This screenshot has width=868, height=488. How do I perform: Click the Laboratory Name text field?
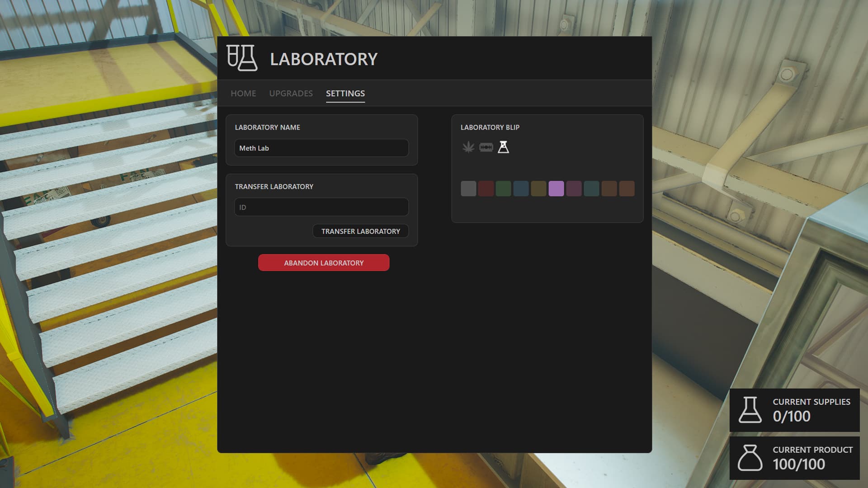[321, 148]
